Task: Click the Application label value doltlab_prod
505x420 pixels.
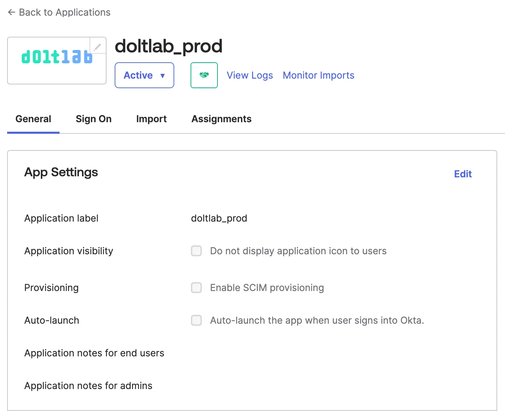Action: 219,218
